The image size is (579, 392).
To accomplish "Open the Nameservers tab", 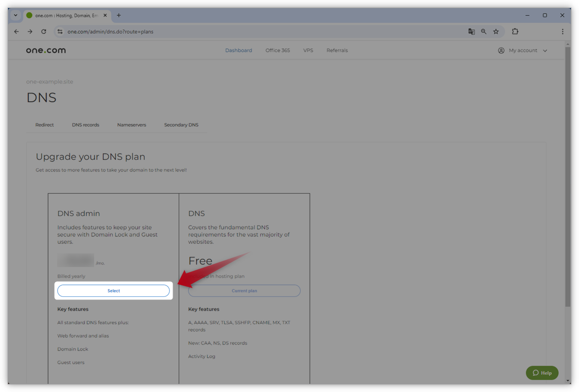I will click(132, 125).
